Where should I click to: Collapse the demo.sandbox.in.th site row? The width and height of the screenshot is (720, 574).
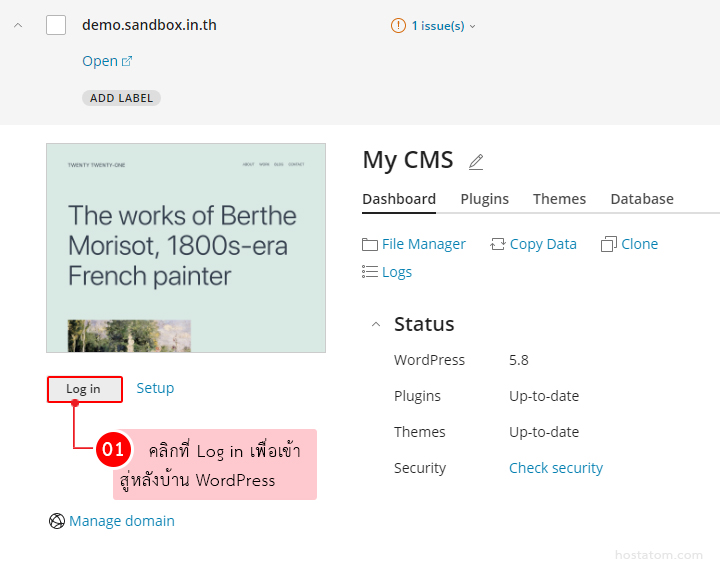17,25
